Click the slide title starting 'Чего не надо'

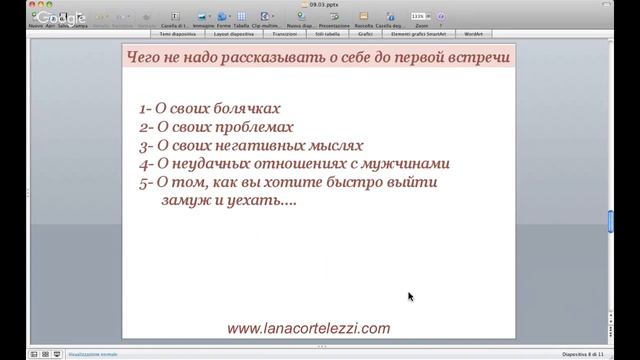tap(318, 57)
